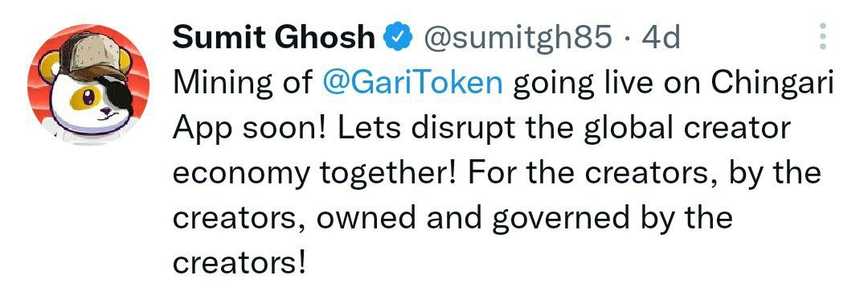Show tweet menu using the kebab icon
The width and height of the screenshot is (868, 296).
point(823,36)
